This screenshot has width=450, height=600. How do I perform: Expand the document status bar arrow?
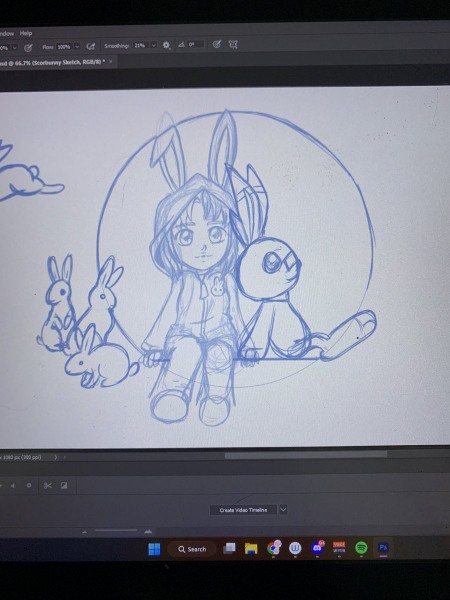pyautogui.click(x=55, y=457)
